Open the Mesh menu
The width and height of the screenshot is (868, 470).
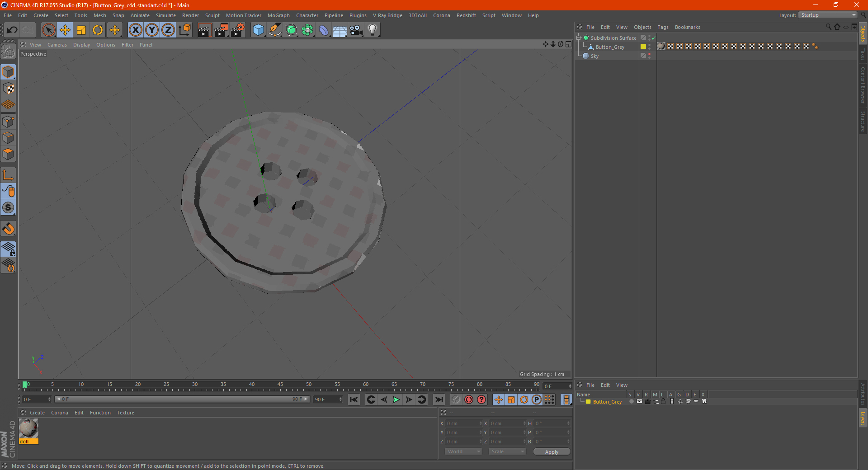pyautogui.click(x=100, y=15)
